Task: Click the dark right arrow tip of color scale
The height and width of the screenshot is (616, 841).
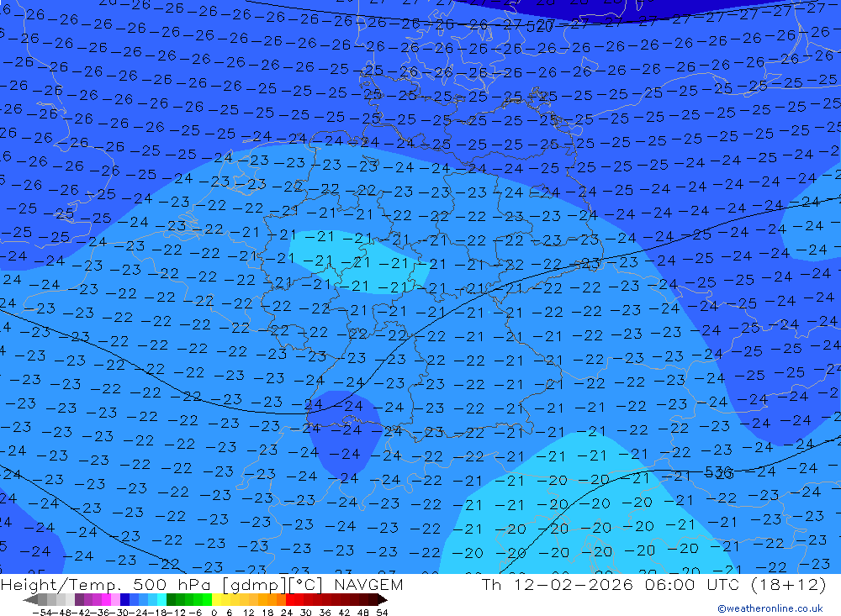Action: click(x=383, y=600)
